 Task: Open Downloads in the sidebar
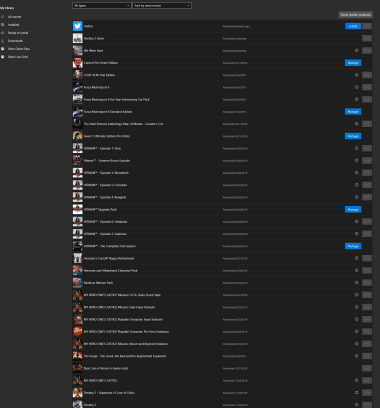coord(15,41)
